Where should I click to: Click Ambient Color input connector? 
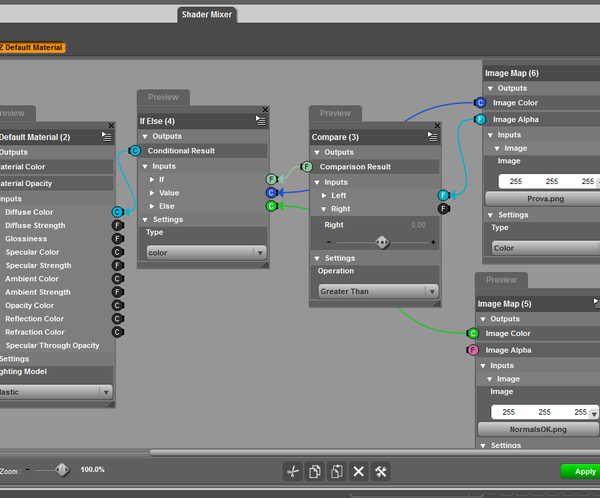[117, 279]
